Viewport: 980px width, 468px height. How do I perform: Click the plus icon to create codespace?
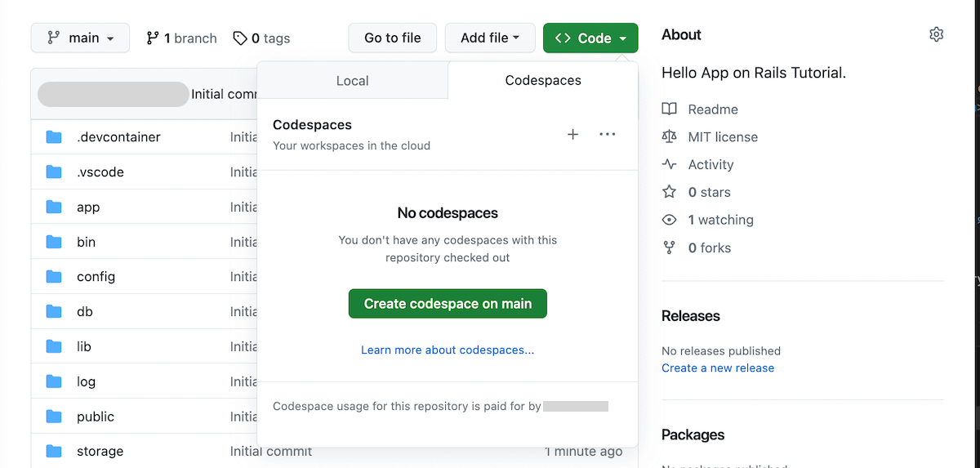click(572, 135)
